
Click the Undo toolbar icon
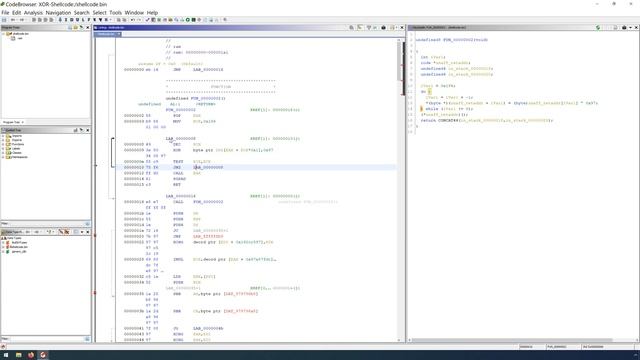(132, 20)
